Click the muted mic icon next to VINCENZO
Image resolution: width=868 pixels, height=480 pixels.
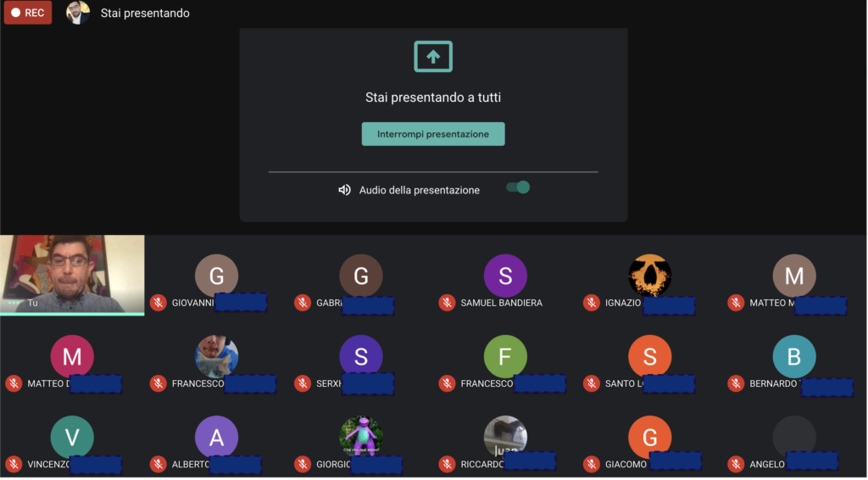pyautogui.click(x=14, y=464)
